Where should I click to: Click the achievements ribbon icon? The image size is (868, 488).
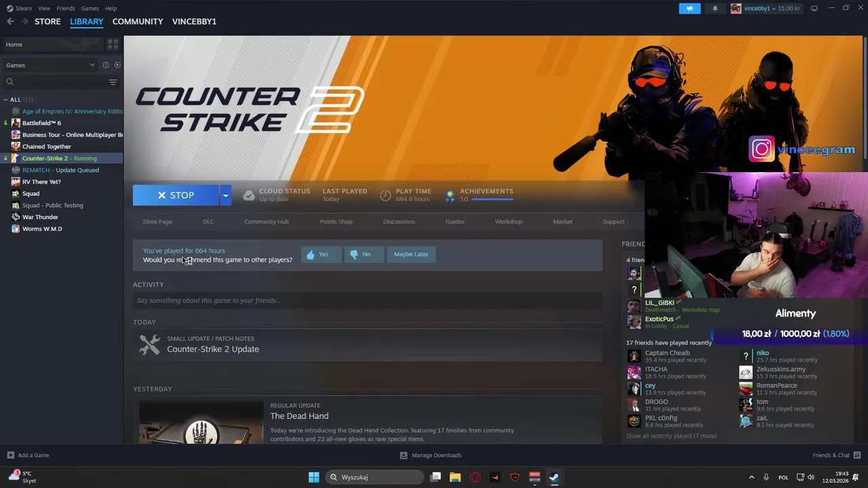click(449, 195)
